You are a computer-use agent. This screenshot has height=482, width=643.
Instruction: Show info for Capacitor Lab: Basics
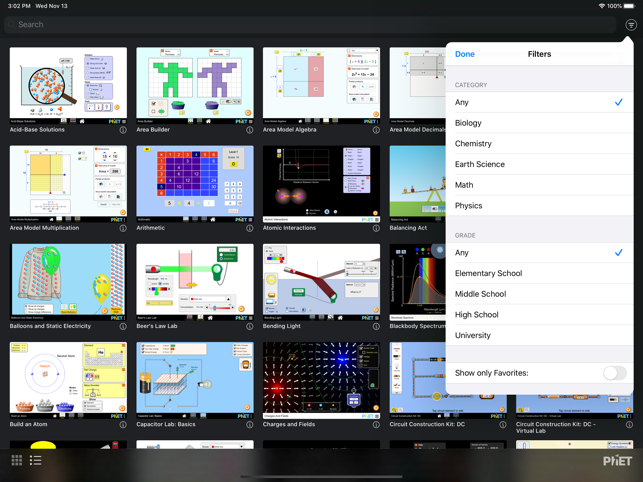click(x=249, y=425)
